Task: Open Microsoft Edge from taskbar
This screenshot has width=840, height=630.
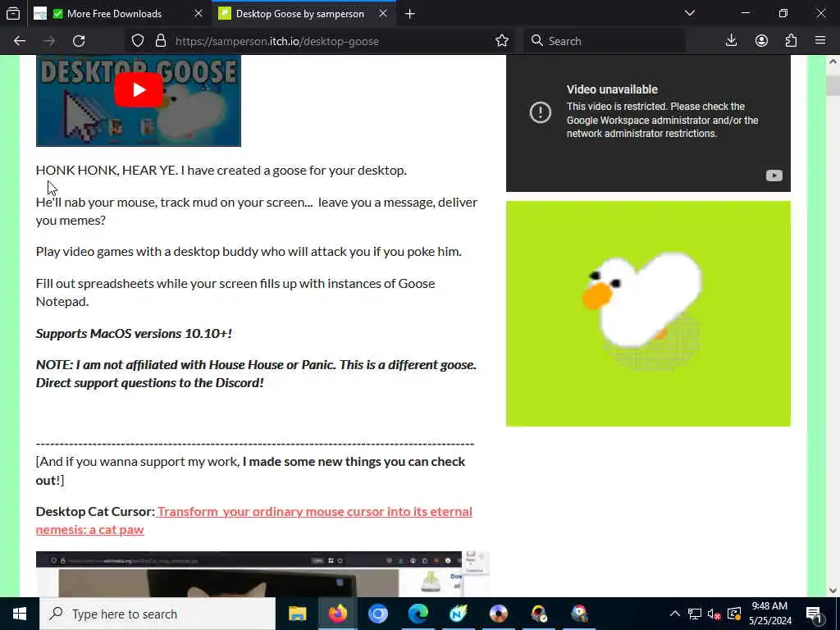Action: point(418,614)
